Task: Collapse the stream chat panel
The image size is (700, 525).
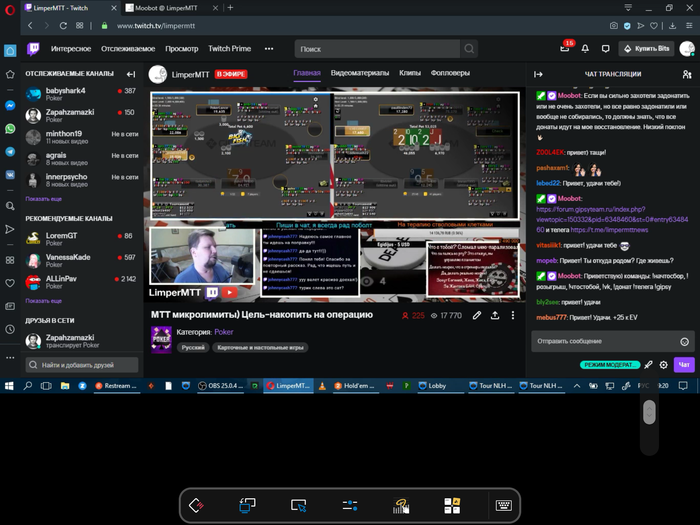Action: pos(538,74)
